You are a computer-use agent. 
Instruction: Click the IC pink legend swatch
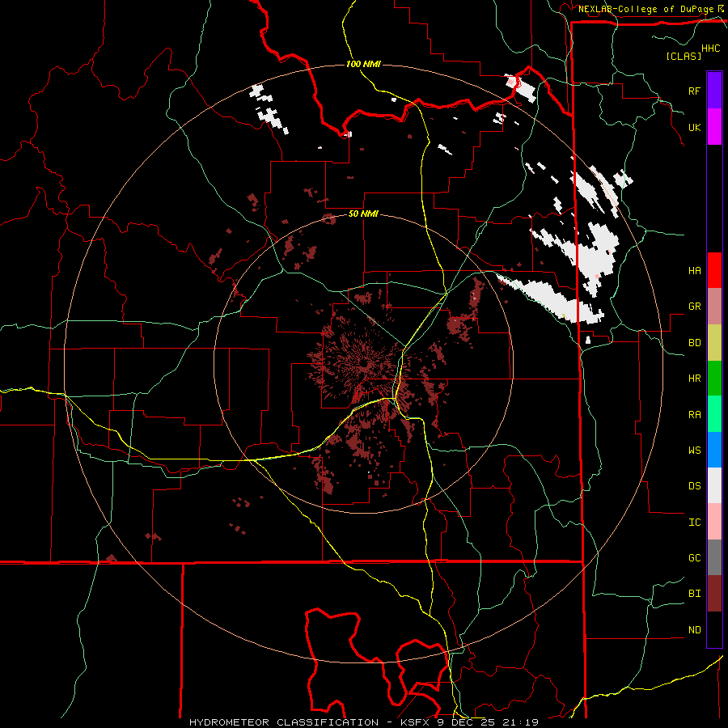click(714, 522)
